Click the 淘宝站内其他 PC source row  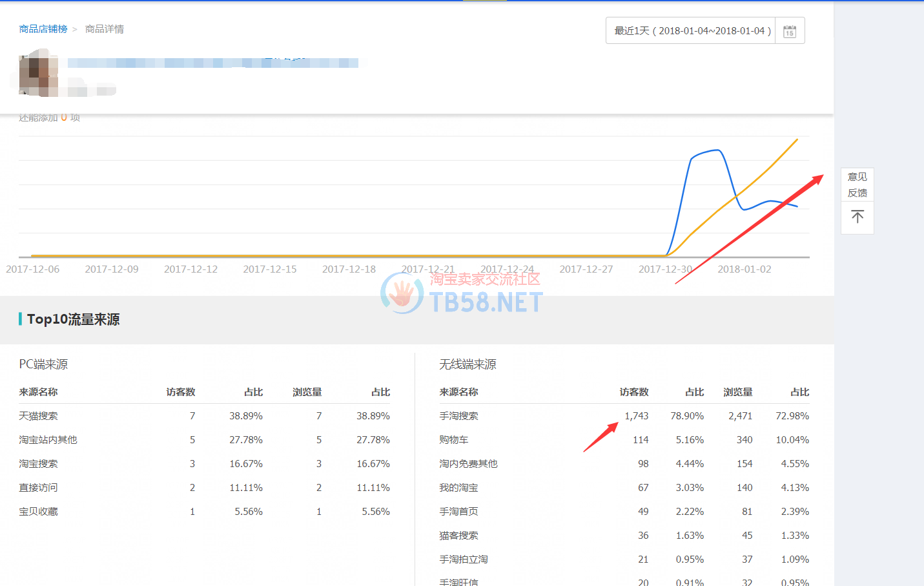(48, 440)
